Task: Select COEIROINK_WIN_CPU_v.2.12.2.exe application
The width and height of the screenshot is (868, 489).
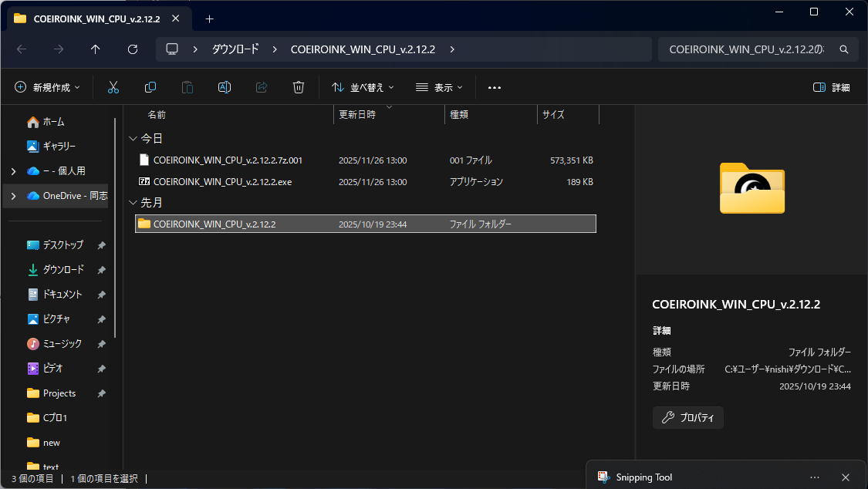Action: tap(366, 181)
